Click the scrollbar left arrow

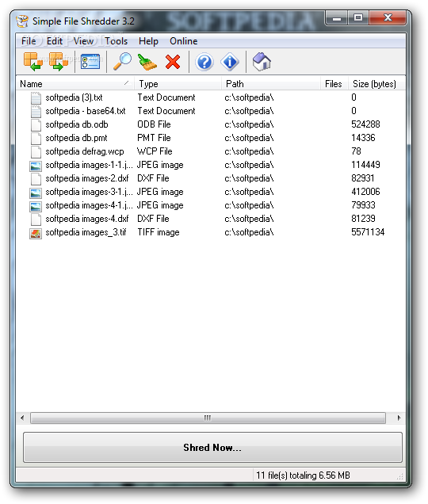22,418
